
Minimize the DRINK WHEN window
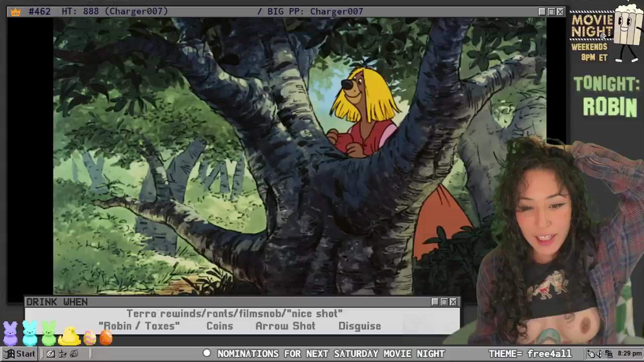coord(435,302)
